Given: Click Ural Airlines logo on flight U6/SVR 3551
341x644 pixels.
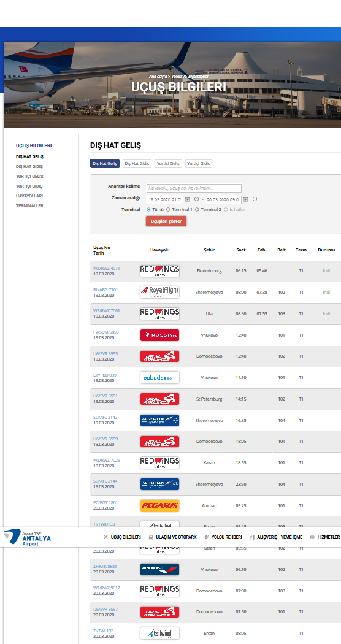Looking at the screenshot, I should pyautogui.click(x=159, y=399).
